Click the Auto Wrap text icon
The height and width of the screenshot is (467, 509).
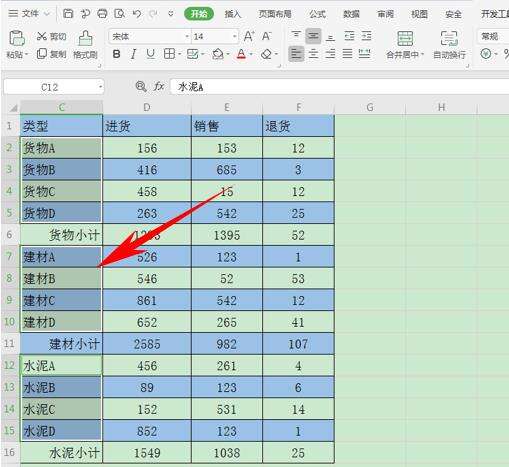[x=449, y=38]
